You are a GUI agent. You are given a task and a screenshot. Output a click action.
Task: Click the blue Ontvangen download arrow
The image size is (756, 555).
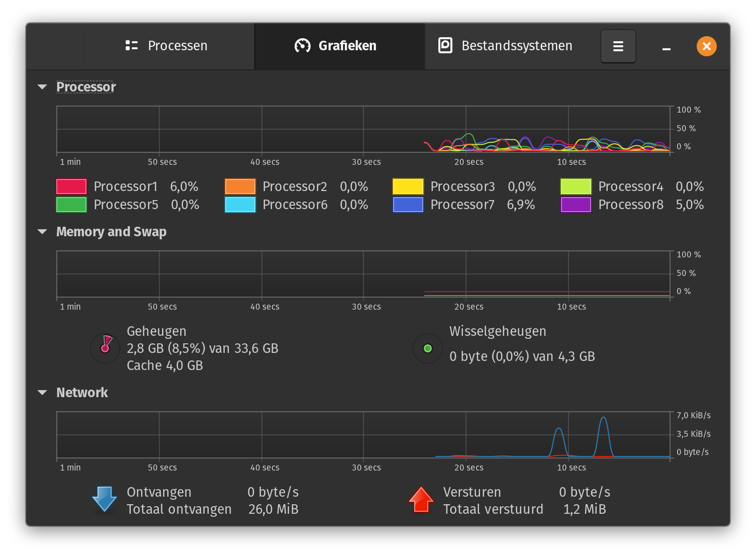(105, 499)
